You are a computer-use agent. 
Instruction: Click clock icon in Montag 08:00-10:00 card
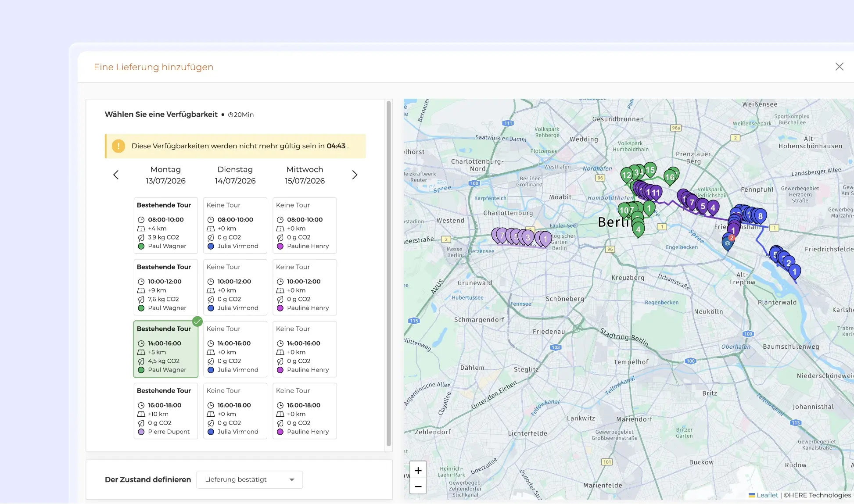pyautogui.click(x=141, y=220)
